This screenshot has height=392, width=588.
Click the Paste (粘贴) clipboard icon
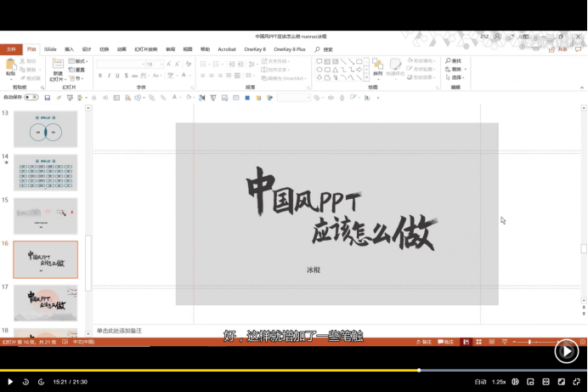click(x=10, y=65)
